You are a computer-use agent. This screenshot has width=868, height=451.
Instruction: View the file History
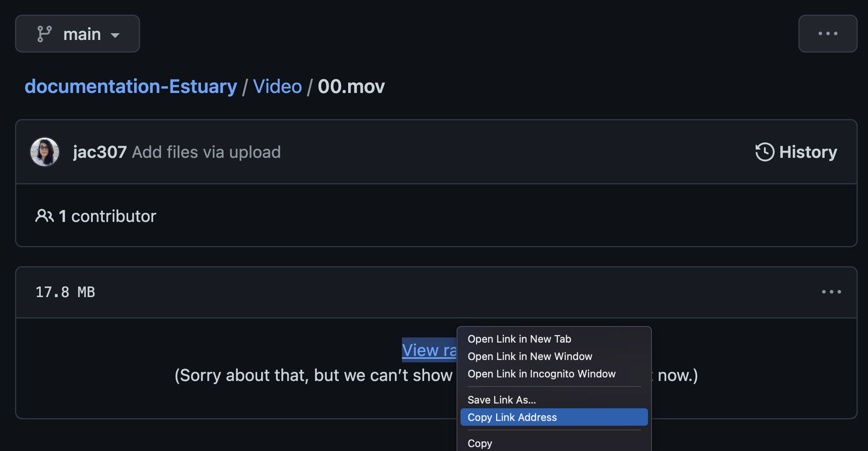click(x=796, y=152)
